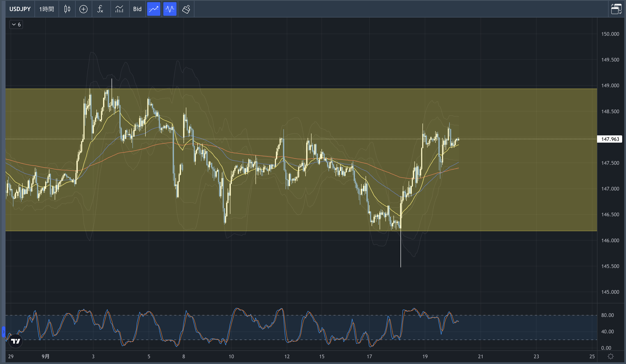This screenshot has width=626, height=364.
Task: Click the drawing brush icon
Action: pyautogui.click(x=186, y=9)
